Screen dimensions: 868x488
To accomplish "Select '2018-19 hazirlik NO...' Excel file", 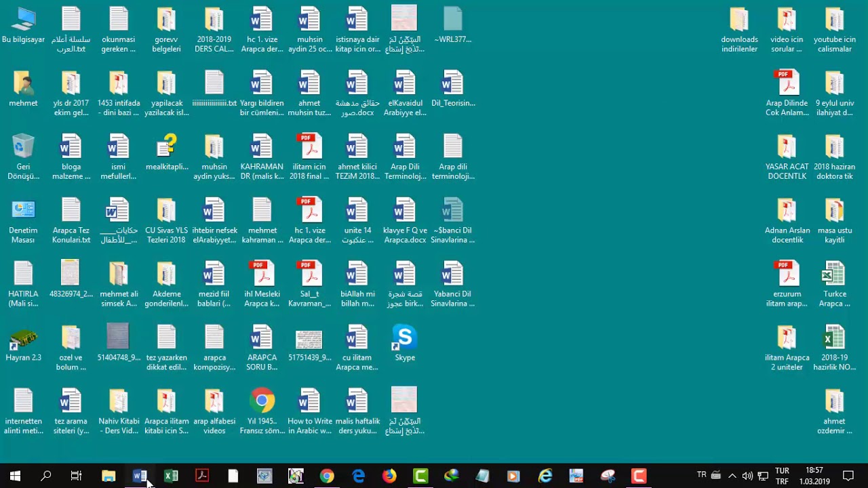I will [835, 348].
